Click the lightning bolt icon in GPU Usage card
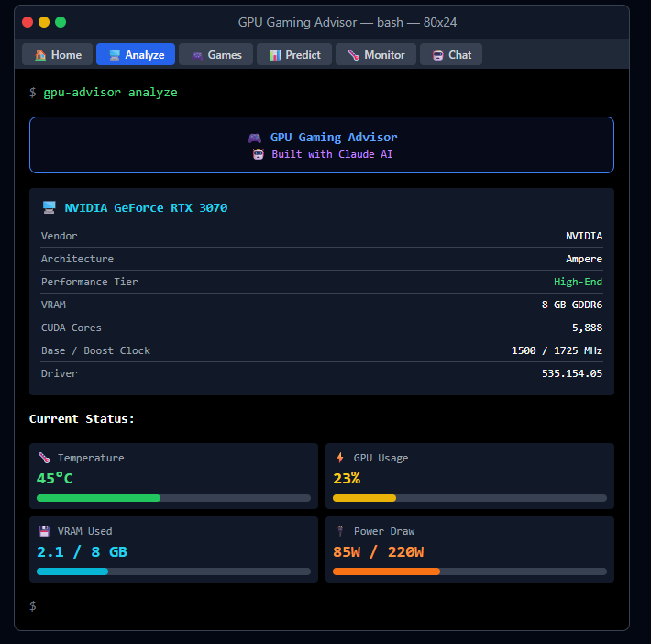 pos(340,458)
